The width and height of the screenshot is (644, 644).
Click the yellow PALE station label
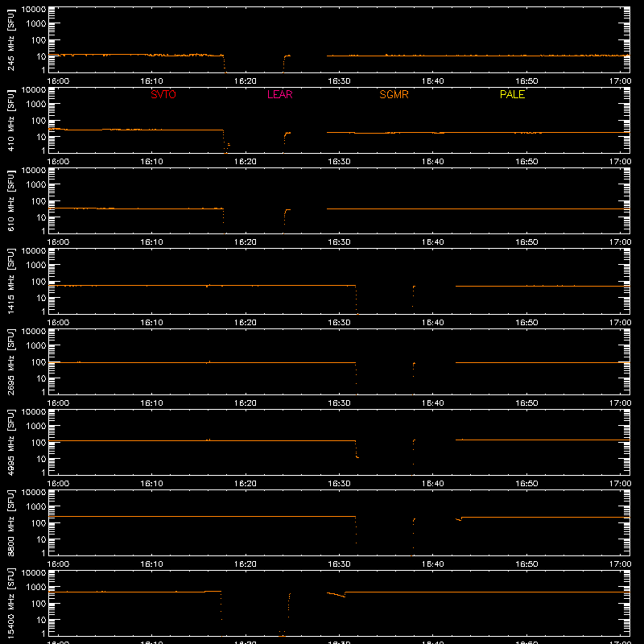[512, 94]
